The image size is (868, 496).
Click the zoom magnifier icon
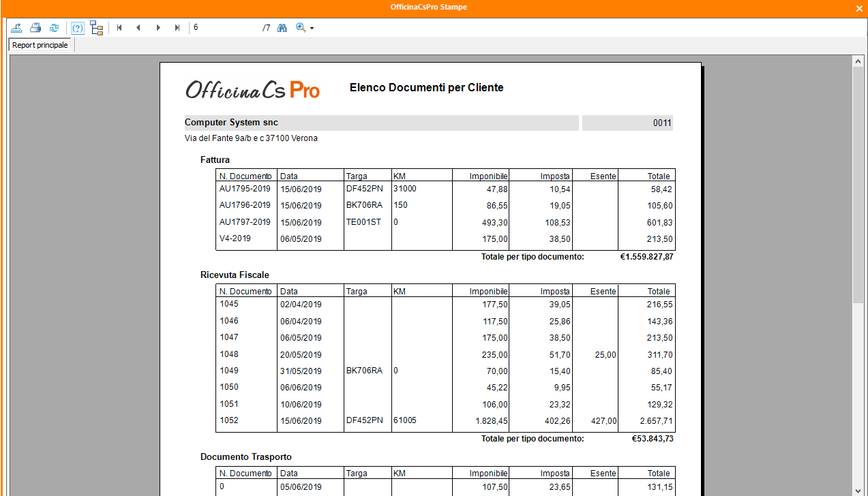coord(301,28)
